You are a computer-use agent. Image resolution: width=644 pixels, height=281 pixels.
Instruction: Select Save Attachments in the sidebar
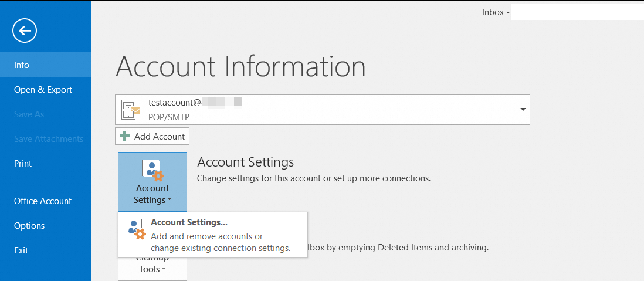(49, 139)
